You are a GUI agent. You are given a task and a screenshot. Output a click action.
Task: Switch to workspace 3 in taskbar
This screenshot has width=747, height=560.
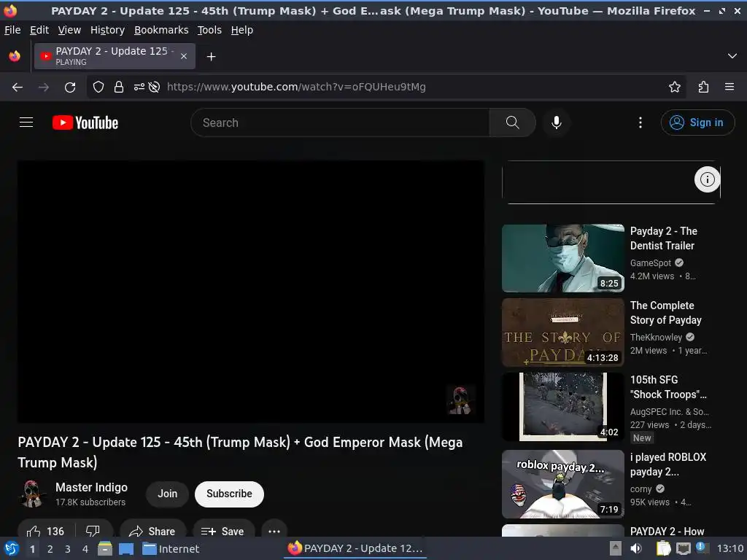point(68,549)
